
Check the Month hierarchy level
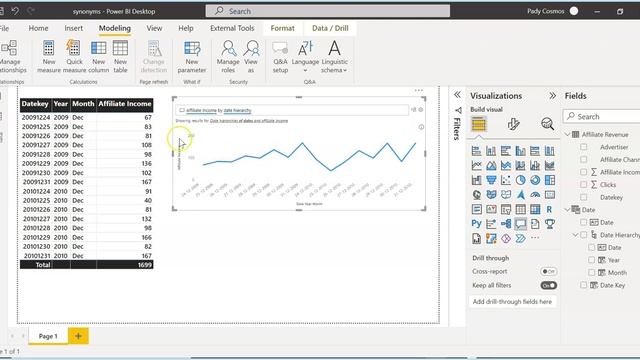tap(591, 272)
